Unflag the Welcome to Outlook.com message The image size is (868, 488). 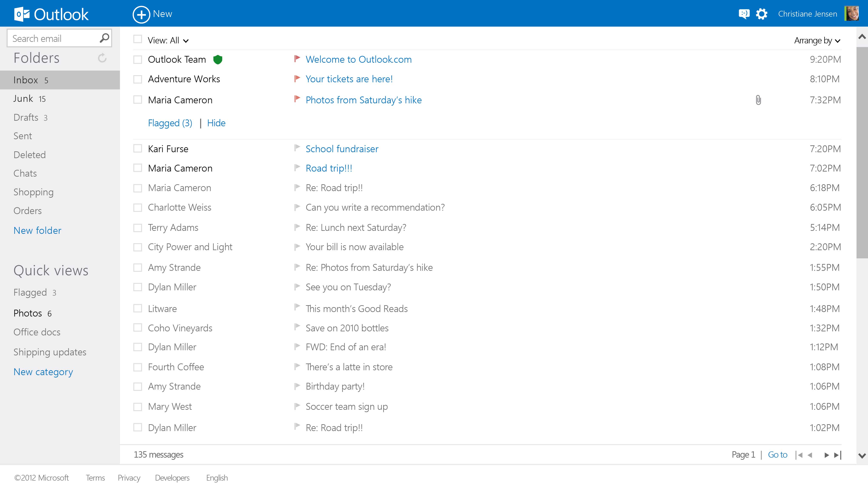(x=297, y=59)
